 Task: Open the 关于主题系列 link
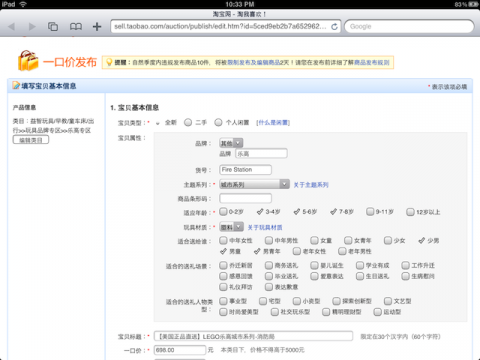click(x=311, y=184)
